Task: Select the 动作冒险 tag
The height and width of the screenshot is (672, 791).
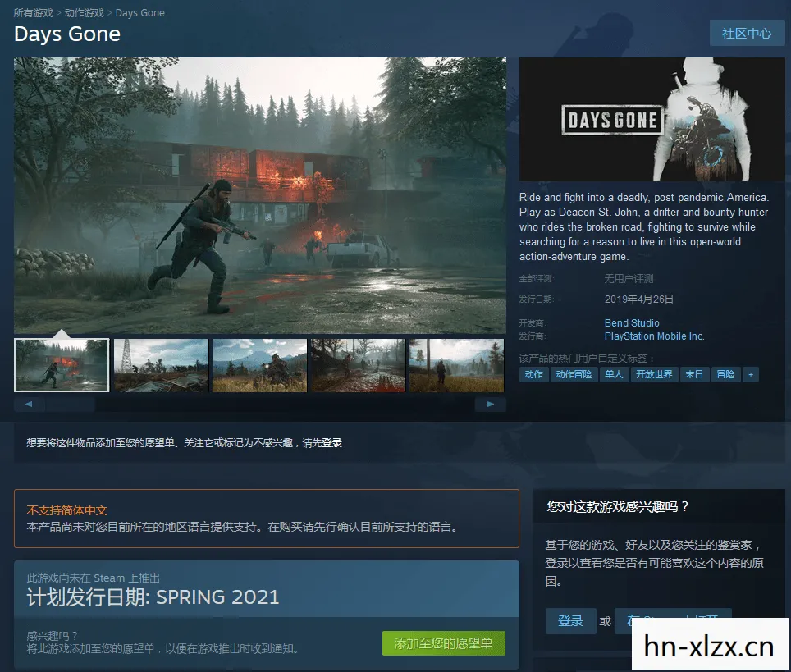Action: click(x=574, y=374)
